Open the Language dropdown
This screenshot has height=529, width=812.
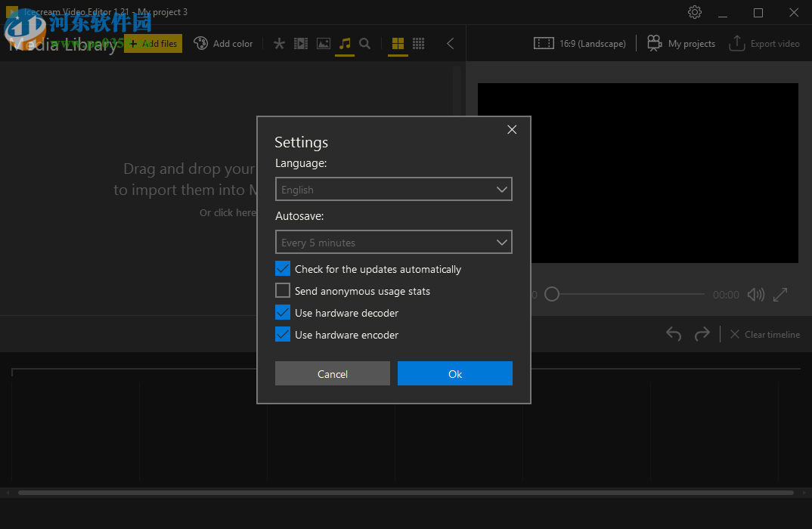tap(393, 189)
